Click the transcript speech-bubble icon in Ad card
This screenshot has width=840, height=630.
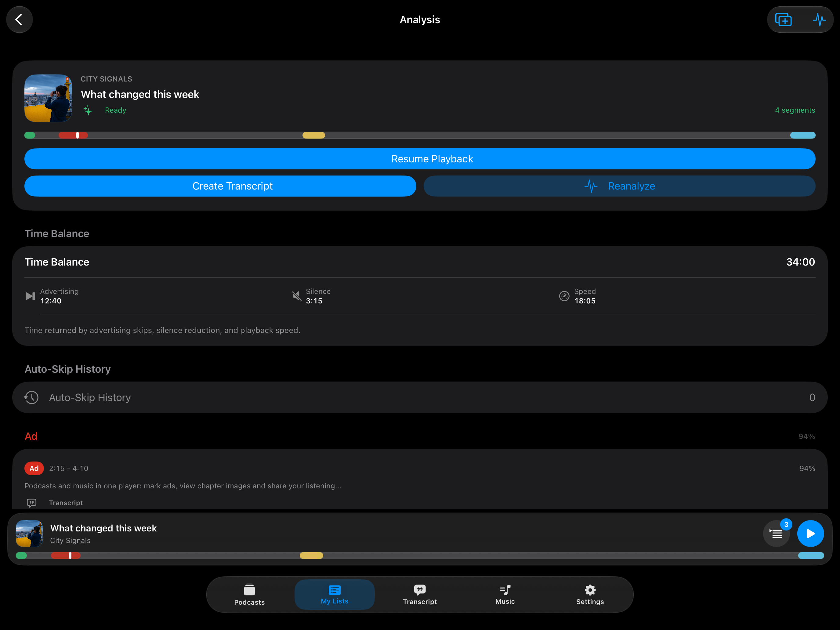31,503
